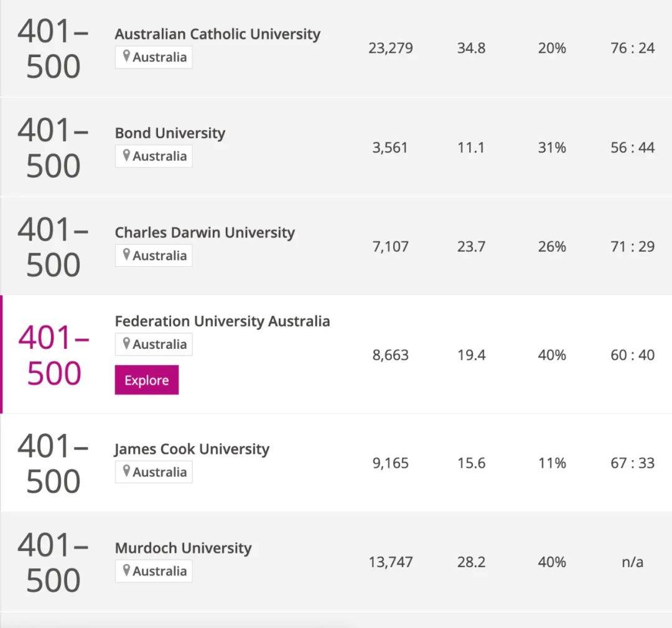672x628 pixels.
Task: Click location pin icon under Bond University
Action: tap(126, 155)
